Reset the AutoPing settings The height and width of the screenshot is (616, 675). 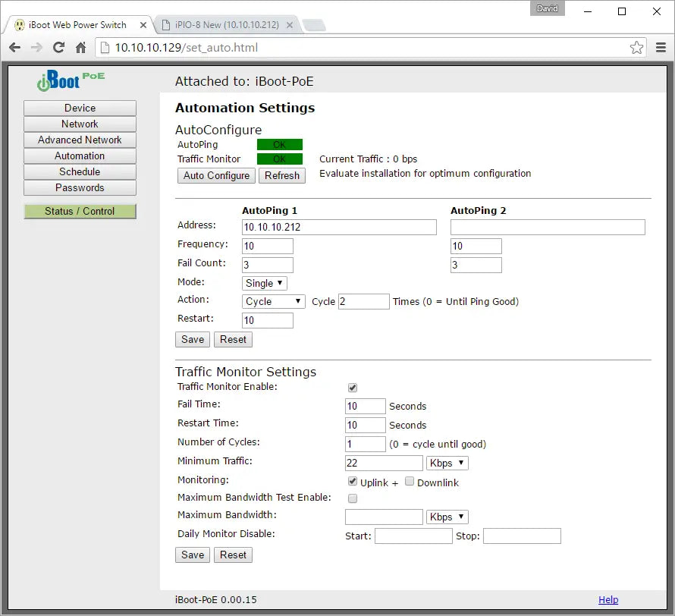(233, 340)
